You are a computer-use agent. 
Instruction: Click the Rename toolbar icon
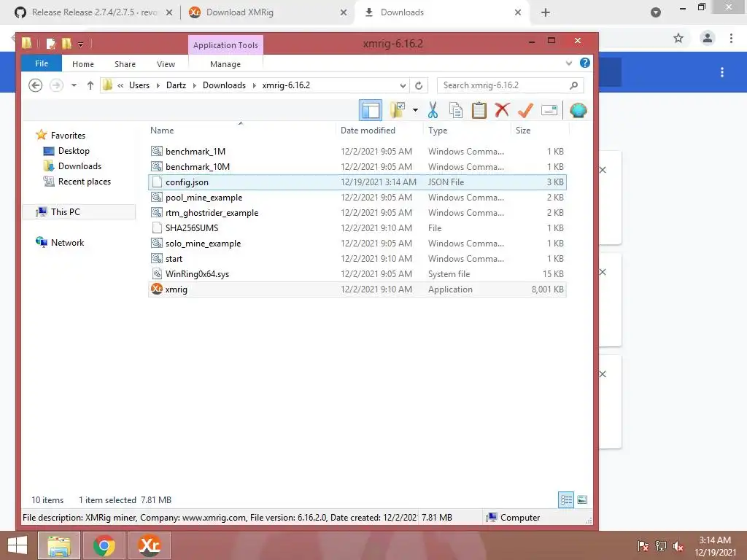549,111
